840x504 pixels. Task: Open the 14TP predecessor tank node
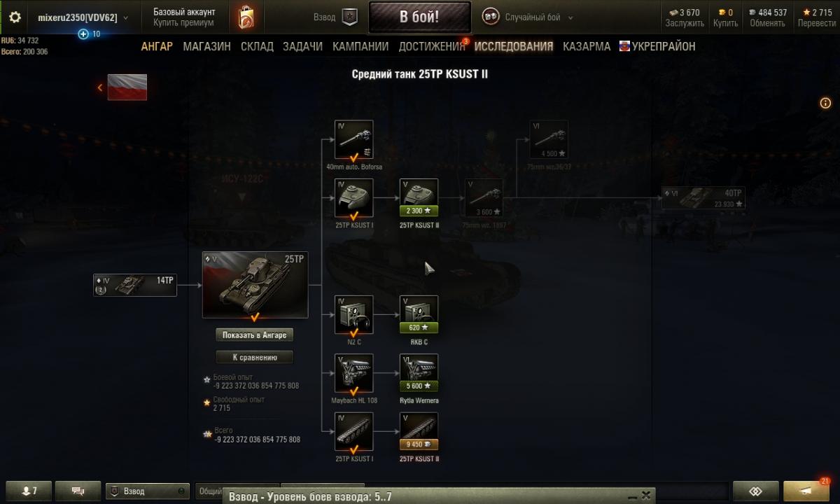[135, 285]
